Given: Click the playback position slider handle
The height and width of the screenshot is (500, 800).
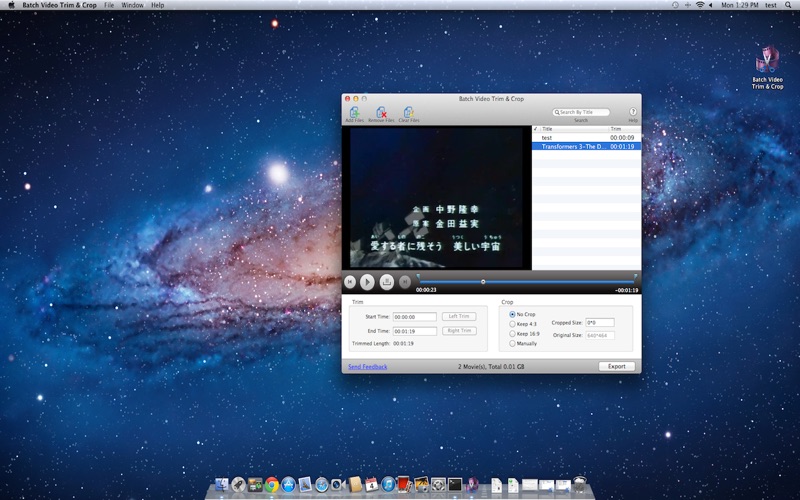Looking at the screenshot, I should click(x=483, y=281).
